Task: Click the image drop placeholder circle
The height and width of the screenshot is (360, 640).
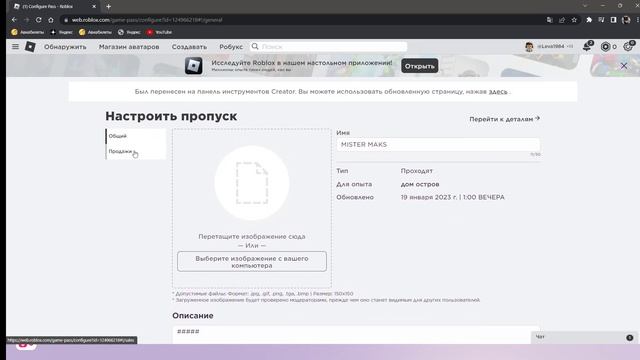Action: coord(252,183)
